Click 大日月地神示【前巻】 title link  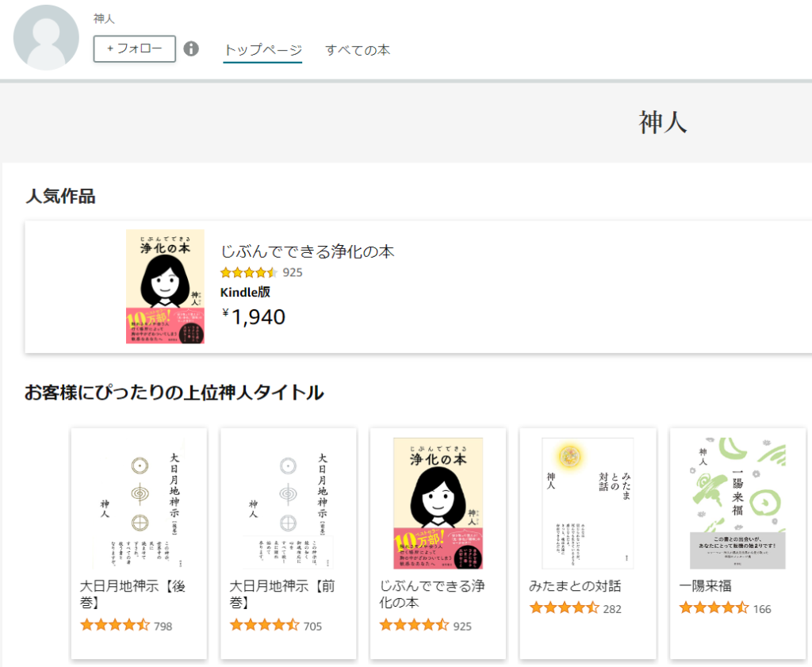point(282,595)
